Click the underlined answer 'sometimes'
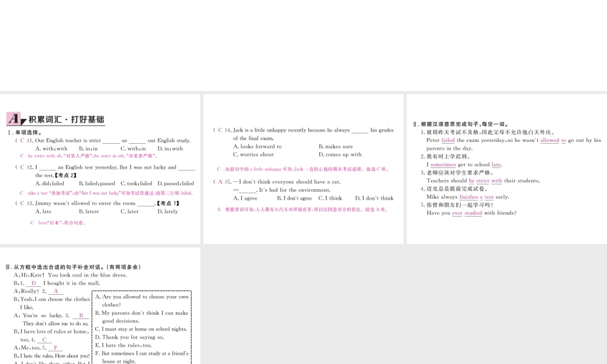This screenshot has height=364, width=607. click(443, 164)
